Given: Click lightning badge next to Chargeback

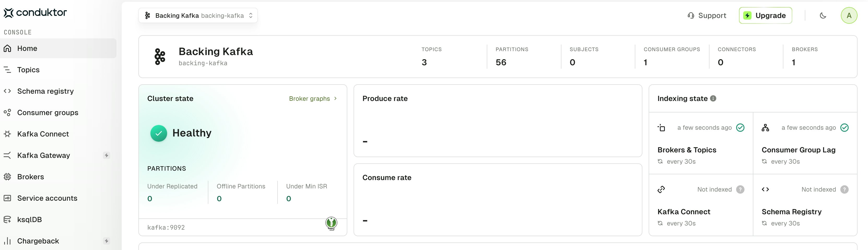Looking at the screenshot, I should [x=107, y=241].
